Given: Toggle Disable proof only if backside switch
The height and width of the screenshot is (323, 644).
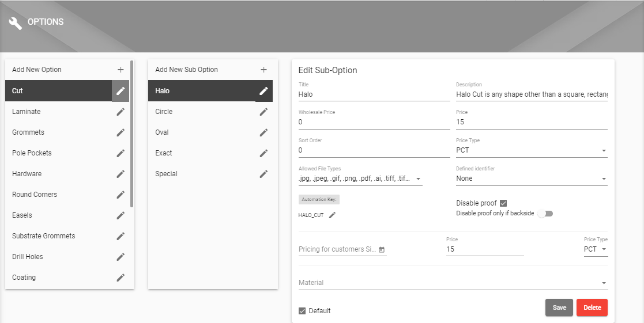Looking at the screenshot, I should point(546,214).
